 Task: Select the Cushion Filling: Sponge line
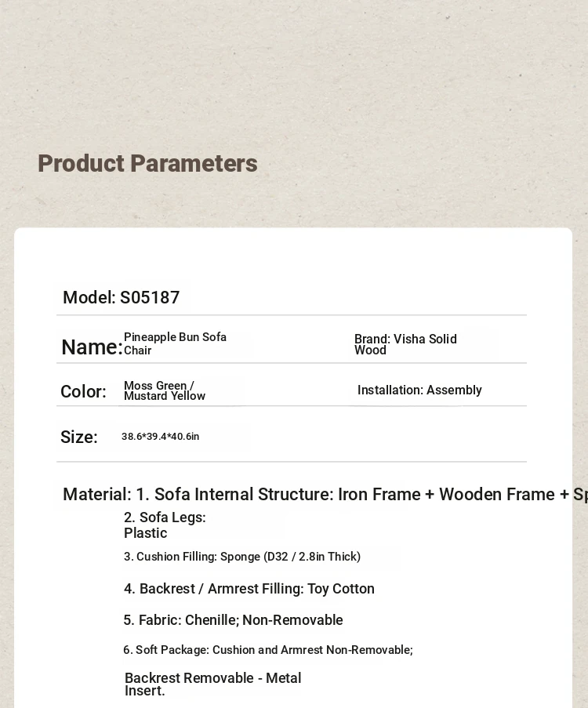point(242,557)
